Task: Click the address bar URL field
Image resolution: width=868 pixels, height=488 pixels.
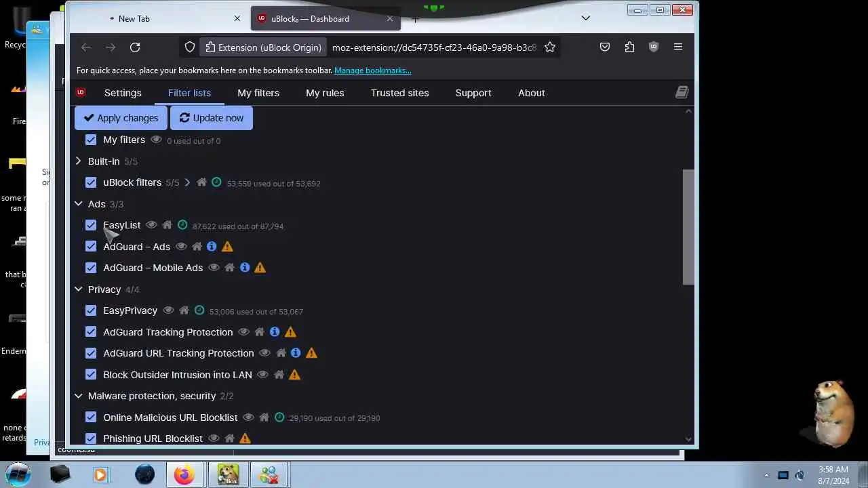Action: (434, 47)
